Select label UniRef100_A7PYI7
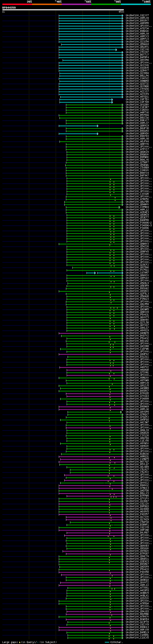 (x=137, y=149)
